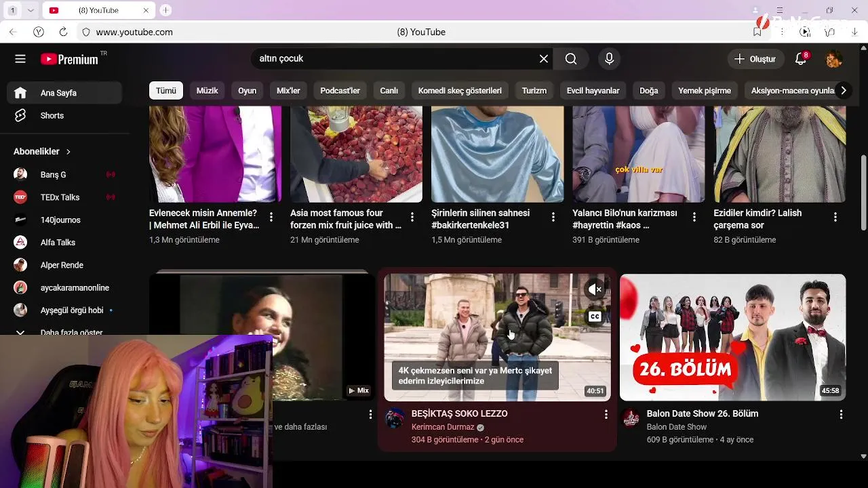This screenshot has height=488, width=868.
Task: Open Şirinlerin silinen sahnesi short title
Action: pyautogui.click(x=480, y=219)
